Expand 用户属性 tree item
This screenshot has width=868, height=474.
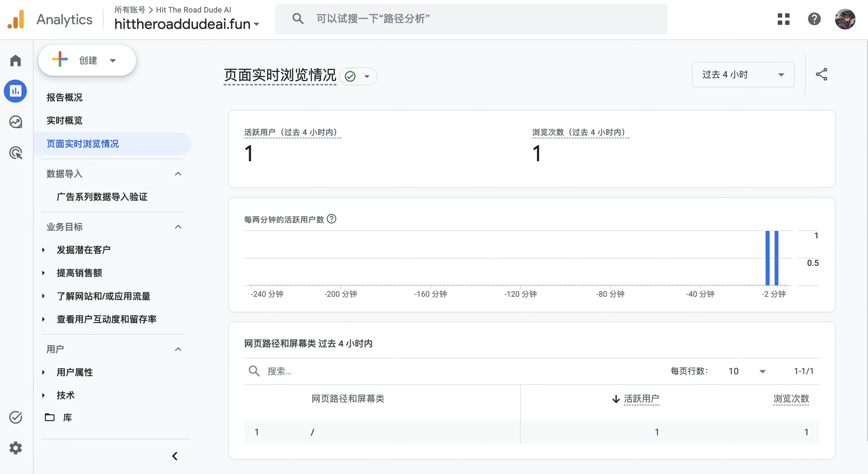(43, 372)
